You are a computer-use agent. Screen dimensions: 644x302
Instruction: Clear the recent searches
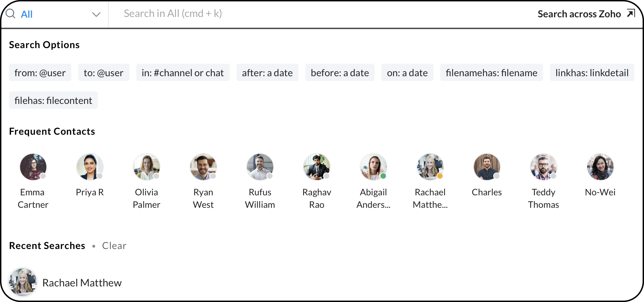coord(114,246)
